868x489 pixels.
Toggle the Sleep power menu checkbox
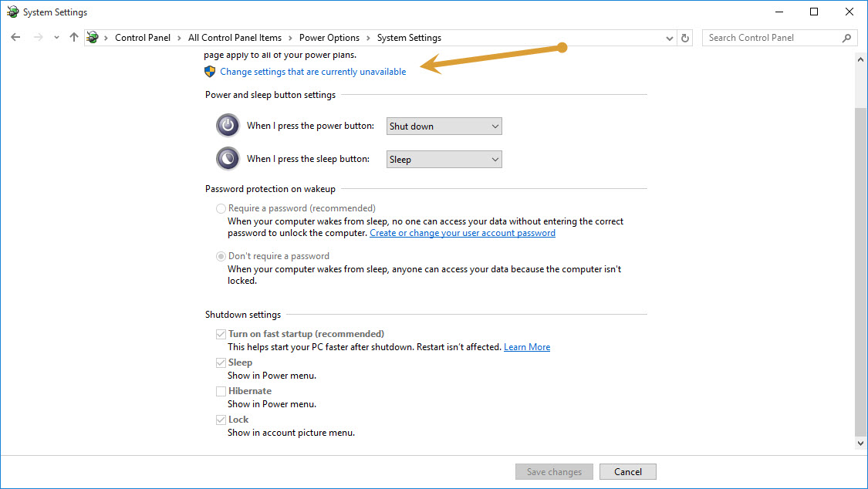pos(221,363)
